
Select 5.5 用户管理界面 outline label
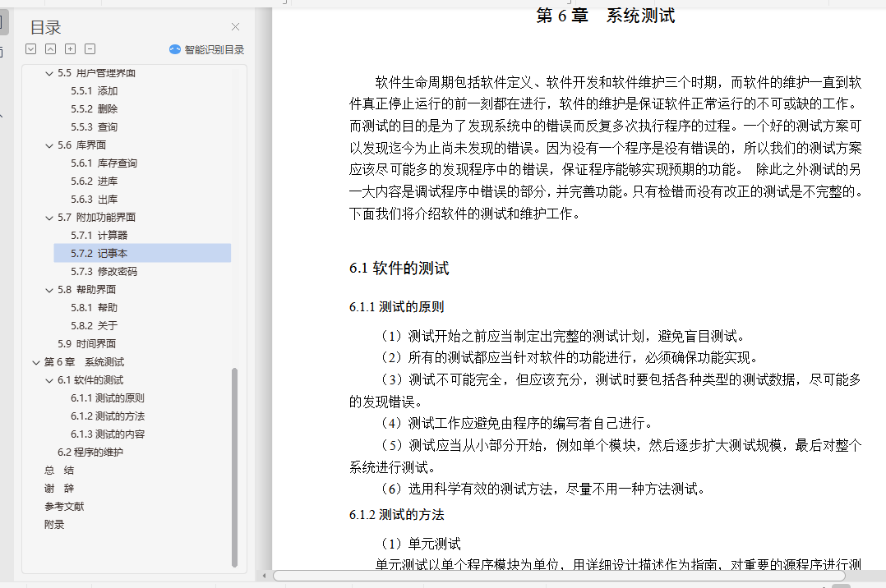tap(97, 73)
